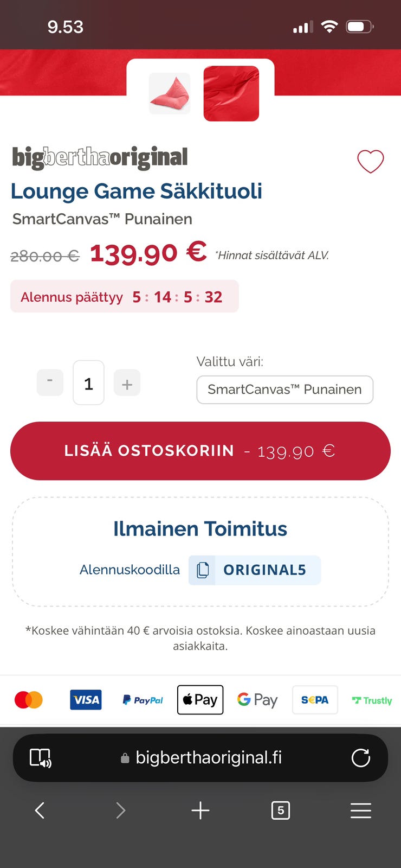This screenshot has width=401, height=868.
Task: Open the reader mode icon in address bar
Action: pos(40,758)
